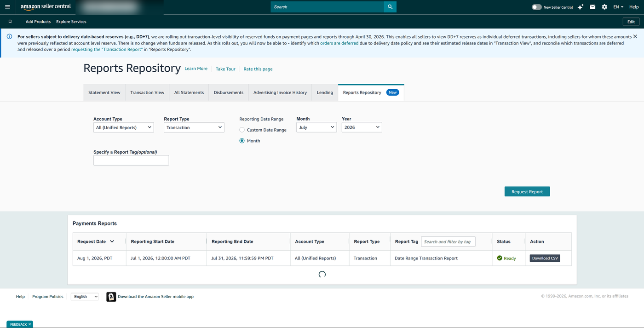
Task: Select the Reports Repository tab
Action: 371,92
